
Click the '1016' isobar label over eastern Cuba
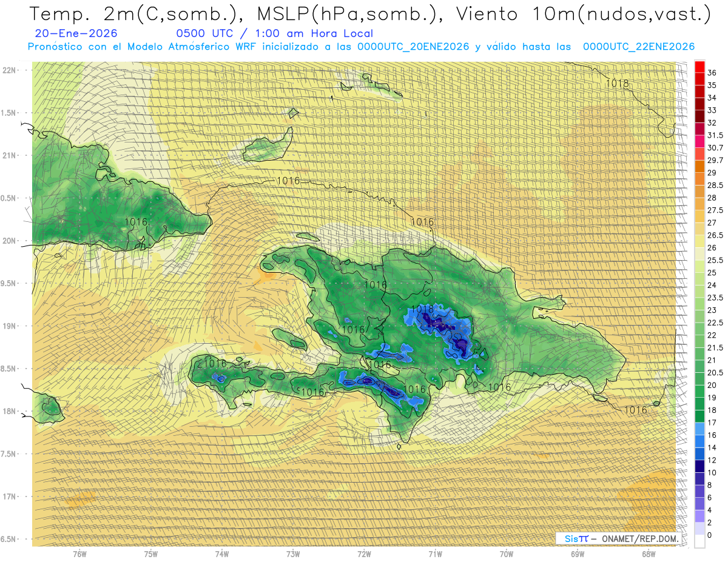[136, 222]
